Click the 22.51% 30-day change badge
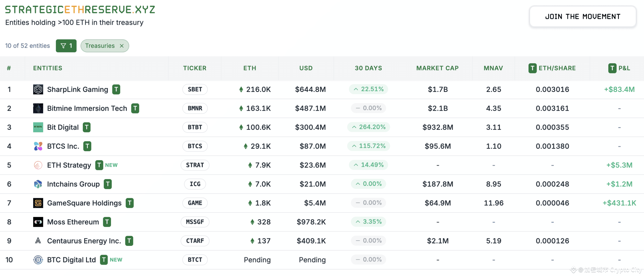The image size is (644, 276). pos(369,89)
